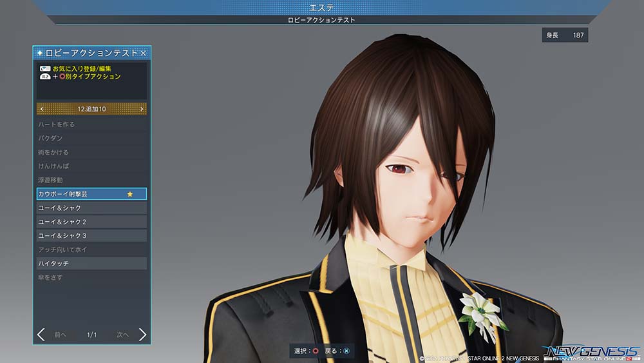Click the R2 button icon
The image size is (644, 363).
45,77
